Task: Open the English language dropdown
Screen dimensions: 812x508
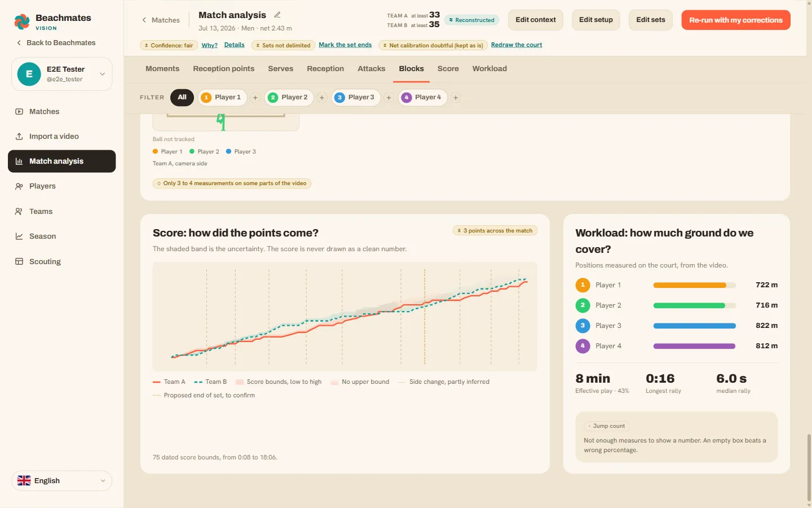Action: pyautogui.click(x=62, y=481)
